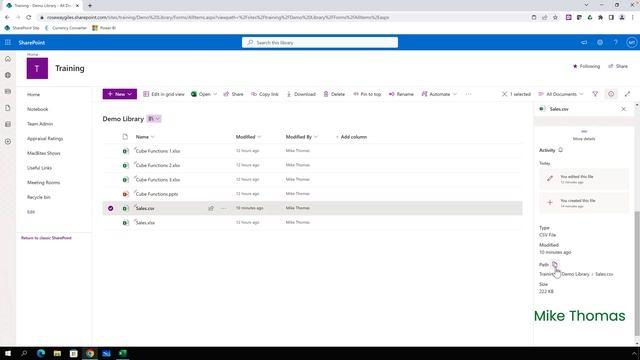Click Add column header

(x=351, y=137)
